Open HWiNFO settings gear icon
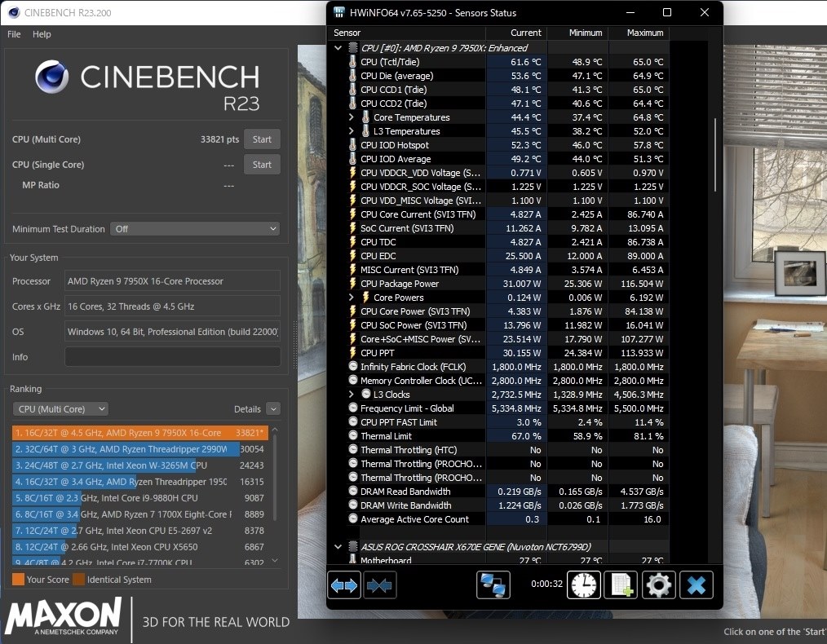The image size is (827, 644). 659,585
